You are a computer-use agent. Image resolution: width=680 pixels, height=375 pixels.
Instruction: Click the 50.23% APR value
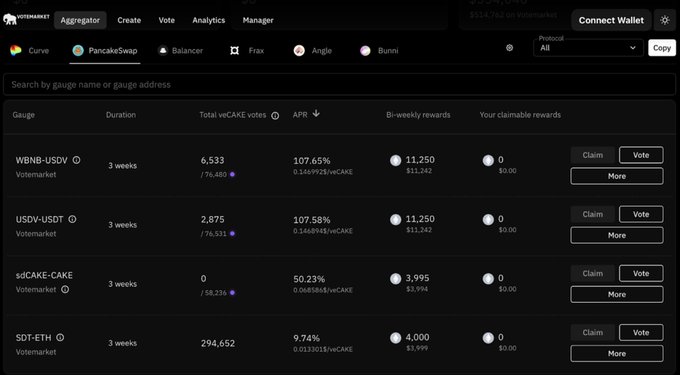pyautogui.click(x=309, y=279)
